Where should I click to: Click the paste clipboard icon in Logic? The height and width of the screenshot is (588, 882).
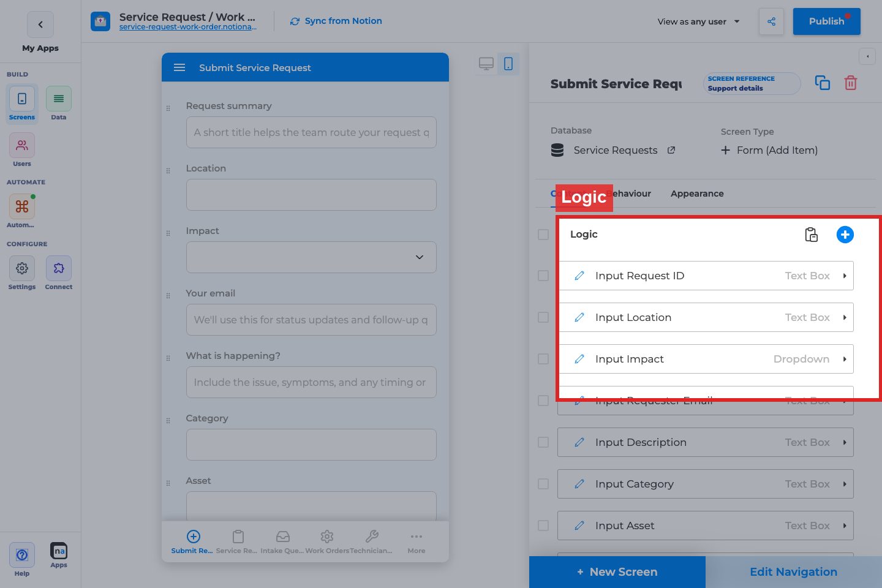click(x=812, y=235)
